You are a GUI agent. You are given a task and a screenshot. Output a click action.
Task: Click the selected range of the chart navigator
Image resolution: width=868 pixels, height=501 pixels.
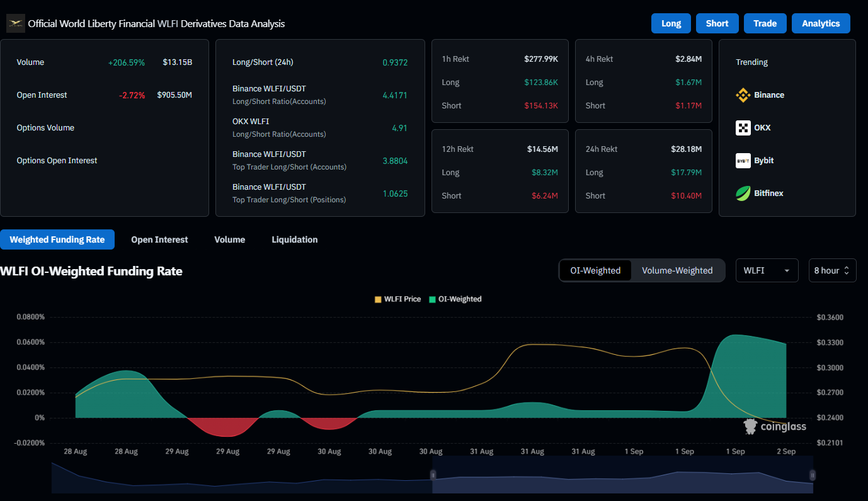click(623, 475)
